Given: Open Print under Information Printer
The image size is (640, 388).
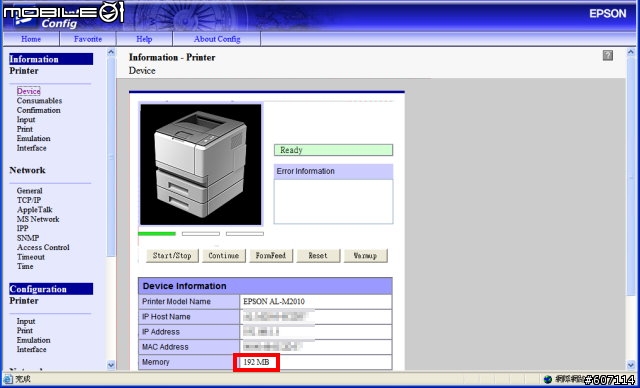Looking at the screenshot, I should [24, 129].
